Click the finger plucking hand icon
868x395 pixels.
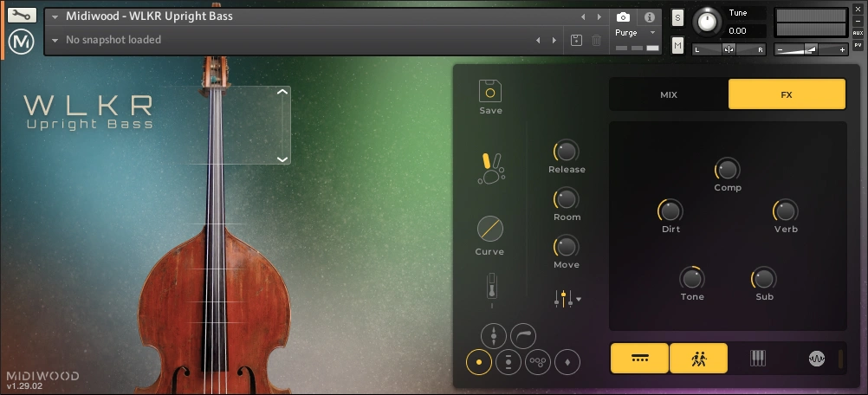490,168
